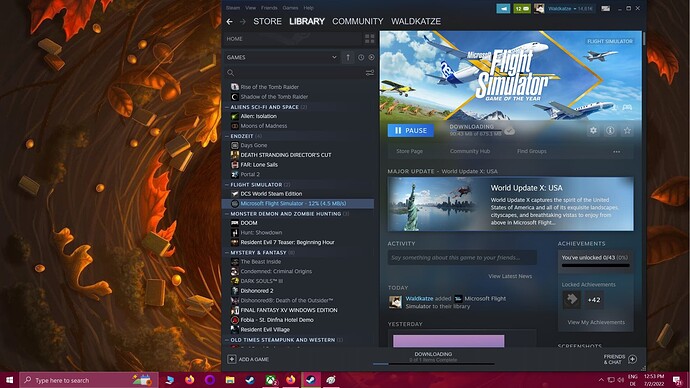Image resolution: width=690 pixels, height=388 pixels.
Task: Open game settings gear icon
Action: tap(593, 130)
